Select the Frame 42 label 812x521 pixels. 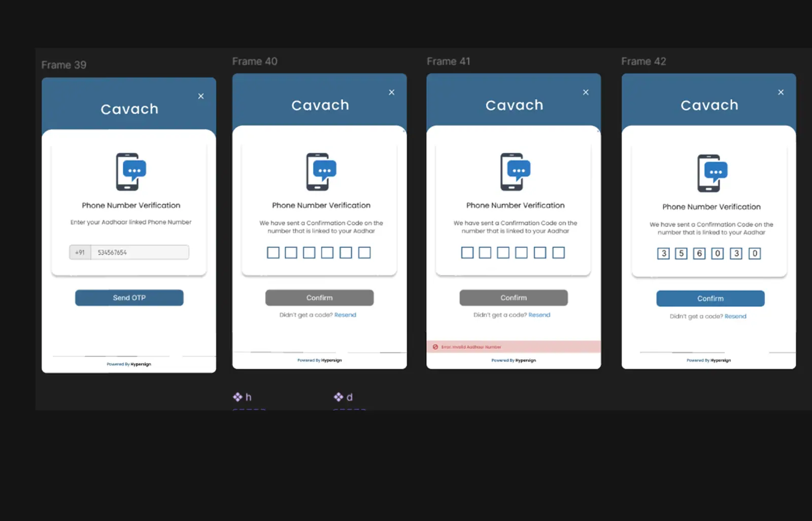pyautogui.click(x=644, y=61)
